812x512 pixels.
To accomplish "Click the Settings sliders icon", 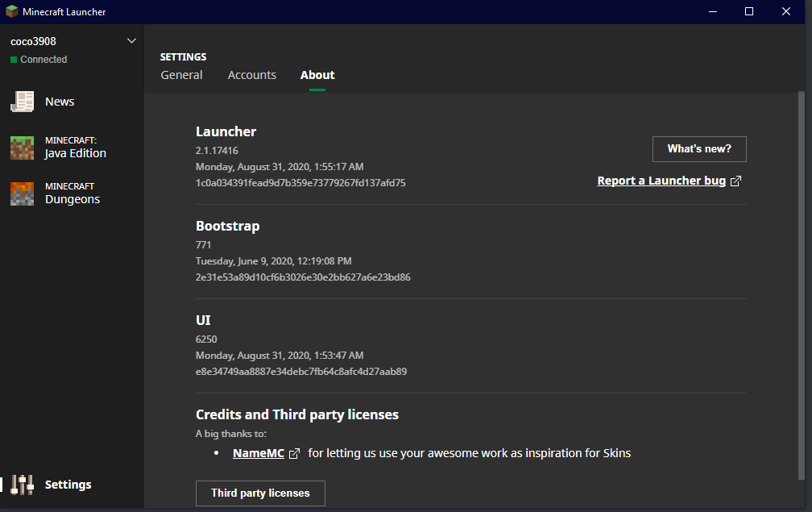I will (23, 485).
